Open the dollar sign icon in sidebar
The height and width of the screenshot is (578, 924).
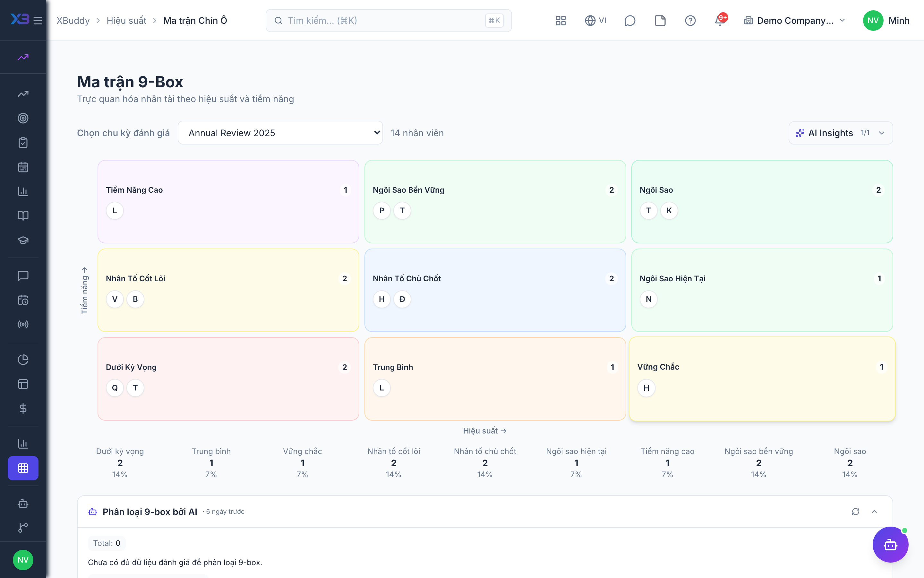23,408
